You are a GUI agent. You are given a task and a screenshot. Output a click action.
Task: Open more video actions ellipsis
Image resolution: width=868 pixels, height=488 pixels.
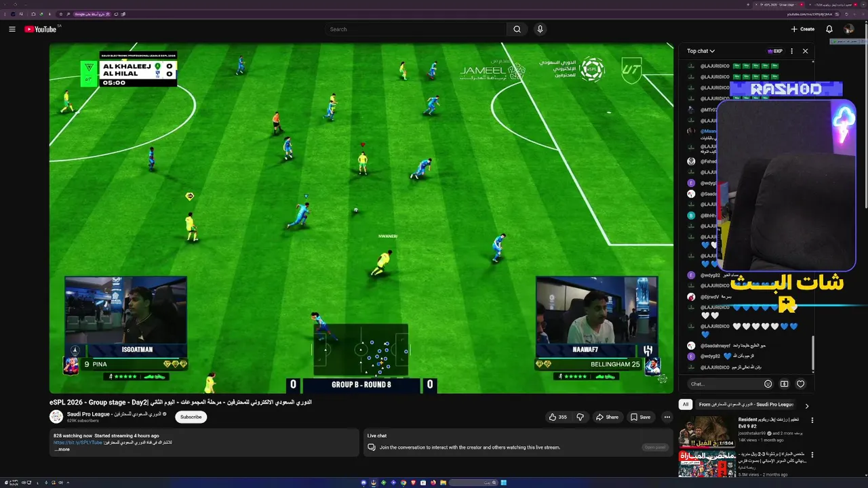pos(667,417)
